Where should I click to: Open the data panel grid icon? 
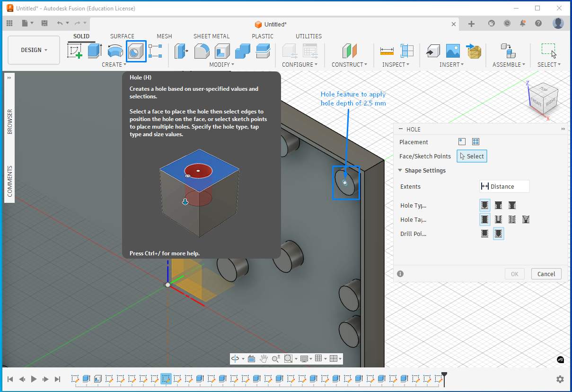pos(9,23)
